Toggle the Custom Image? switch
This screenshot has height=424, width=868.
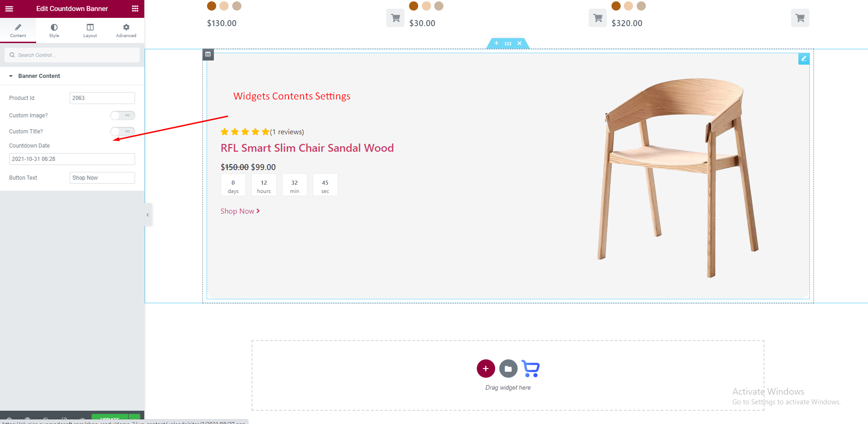123,116
